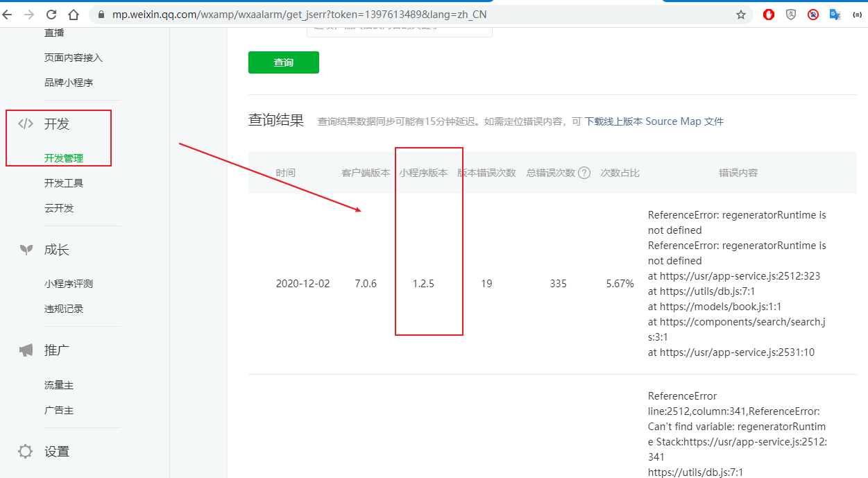
Task: Click the 小程序版本 column header
Action: (423, 173)
